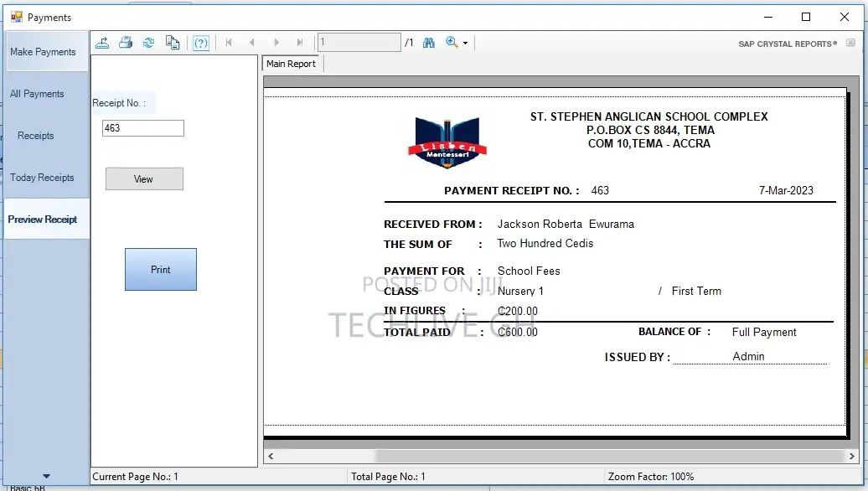The height and width of the screenshot is (491, 868).
Task: Click the school logo on receipt
Action: [x=447, y=142]
